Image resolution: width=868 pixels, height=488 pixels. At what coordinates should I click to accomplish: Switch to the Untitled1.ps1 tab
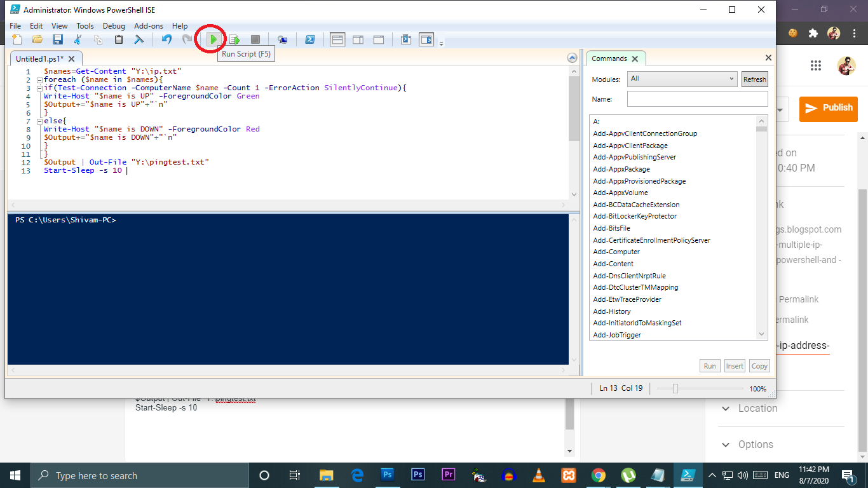[41, 58]
